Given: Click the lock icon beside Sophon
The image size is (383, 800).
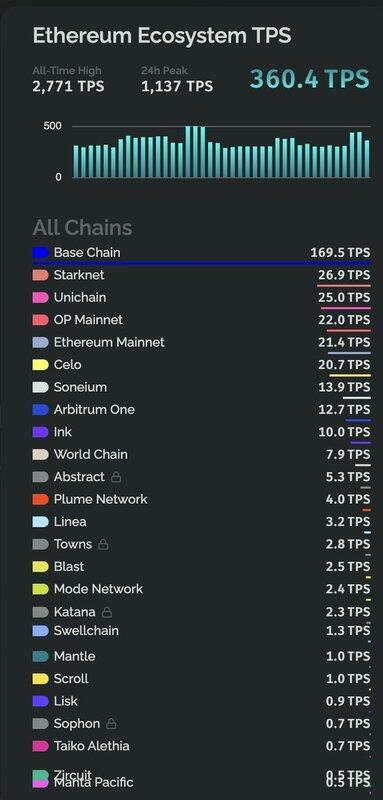Looking at the screenshot, I should [x=111, y=723].
